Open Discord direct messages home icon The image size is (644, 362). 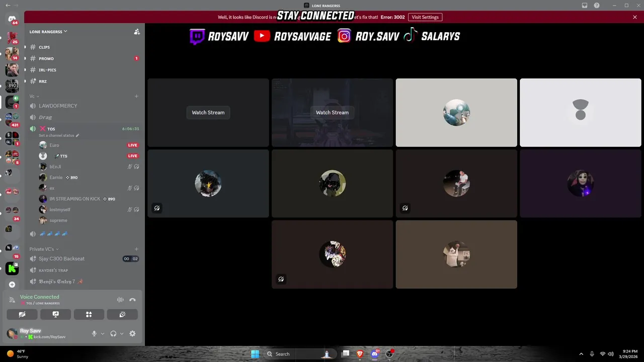12,19
